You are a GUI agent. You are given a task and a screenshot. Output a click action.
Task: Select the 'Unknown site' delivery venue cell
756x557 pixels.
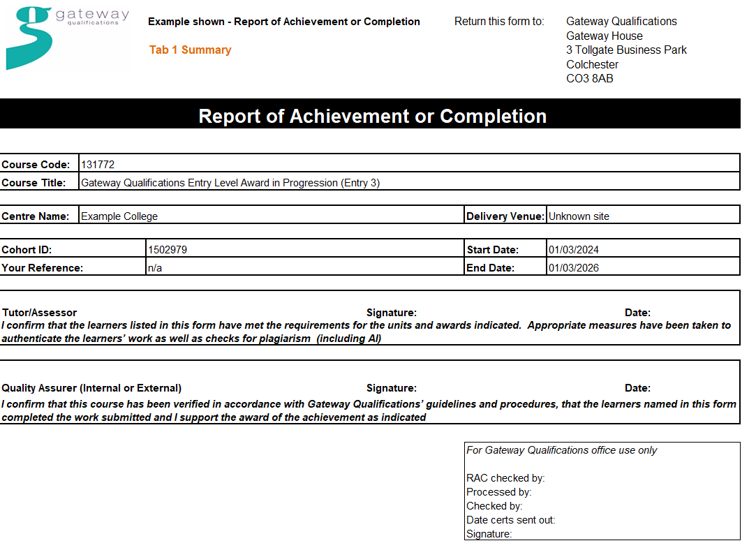(643, 214)
